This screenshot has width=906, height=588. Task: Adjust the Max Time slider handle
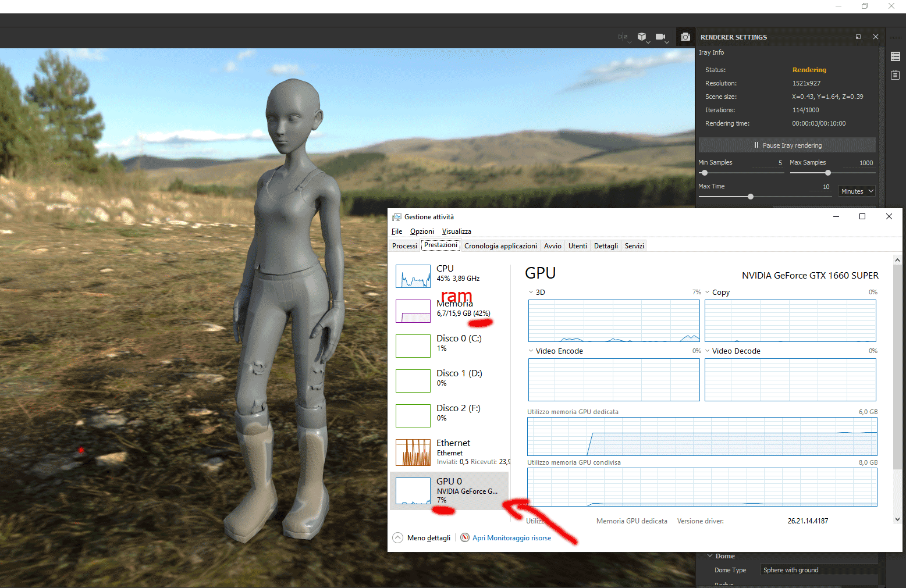pyautogui.click(x=751, y=197)
